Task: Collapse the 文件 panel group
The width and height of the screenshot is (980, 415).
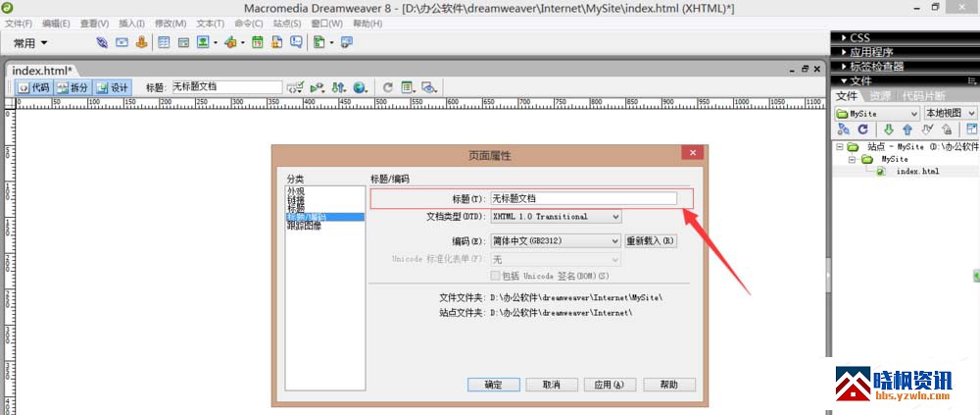Action: tap(845, 80)
